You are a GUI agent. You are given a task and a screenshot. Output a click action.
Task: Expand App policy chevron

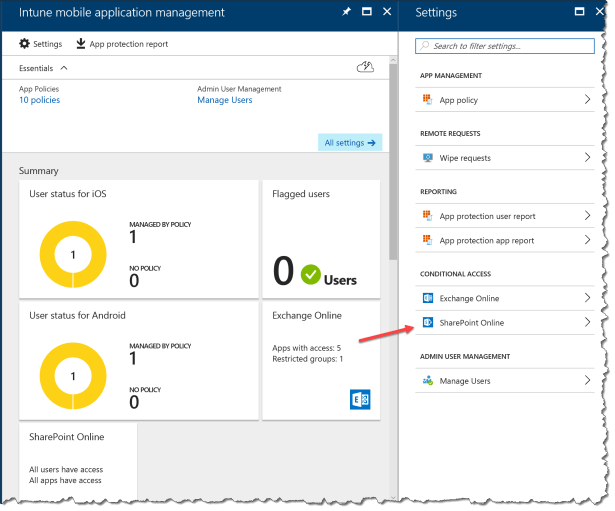point(587,99)
